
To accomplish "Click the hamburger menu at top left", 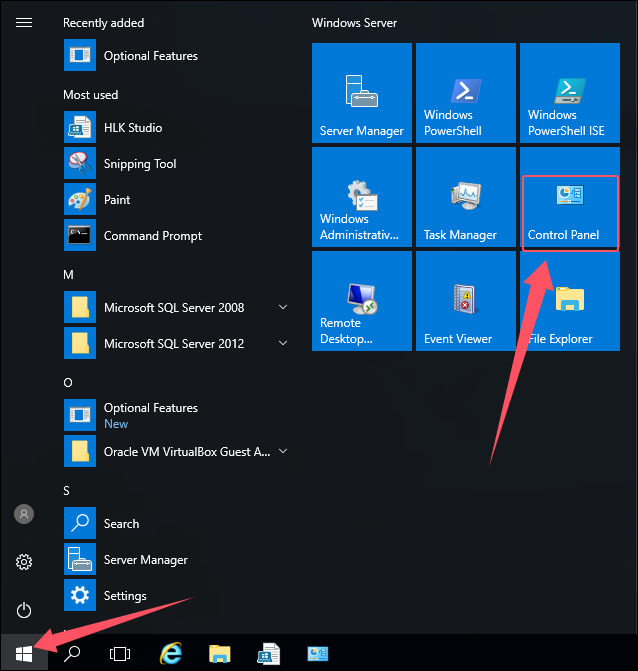I will coord(24,23).
